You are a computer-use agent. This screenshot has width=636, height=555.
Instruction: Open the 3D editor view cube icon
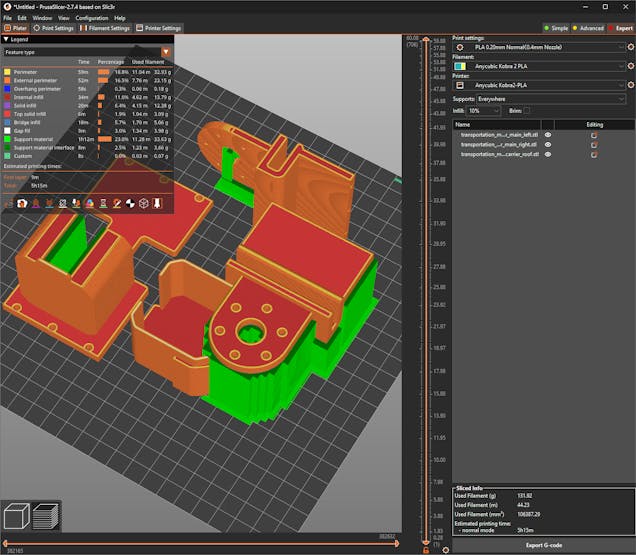pos(17,518)
